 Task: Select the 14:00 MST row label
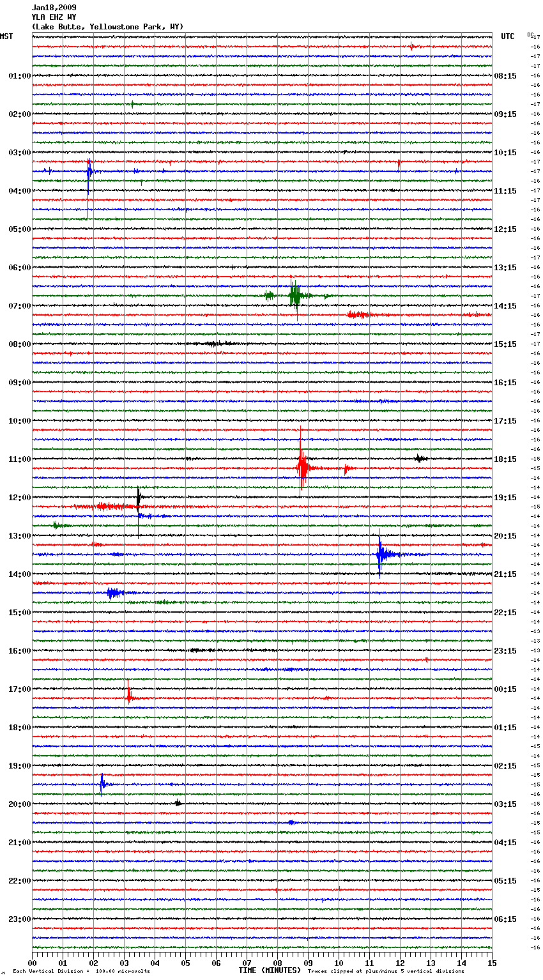point(19,574)
